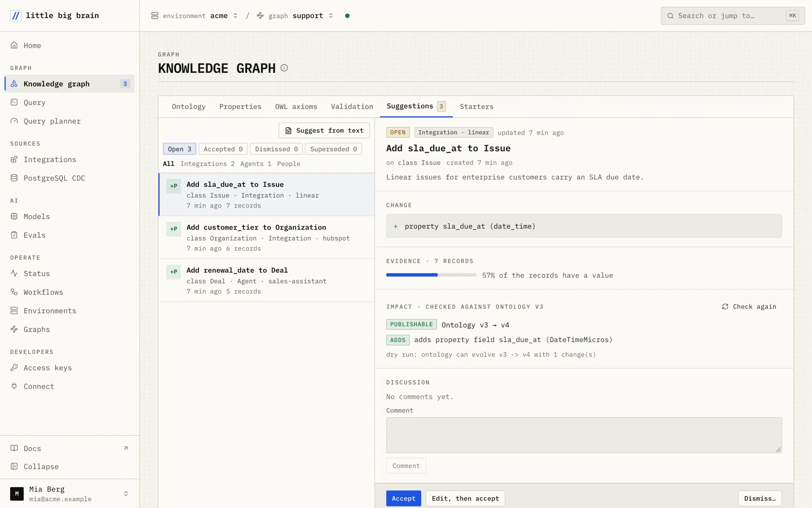
Task: Click the Environments server icon
Action: [x=14, y=310]
